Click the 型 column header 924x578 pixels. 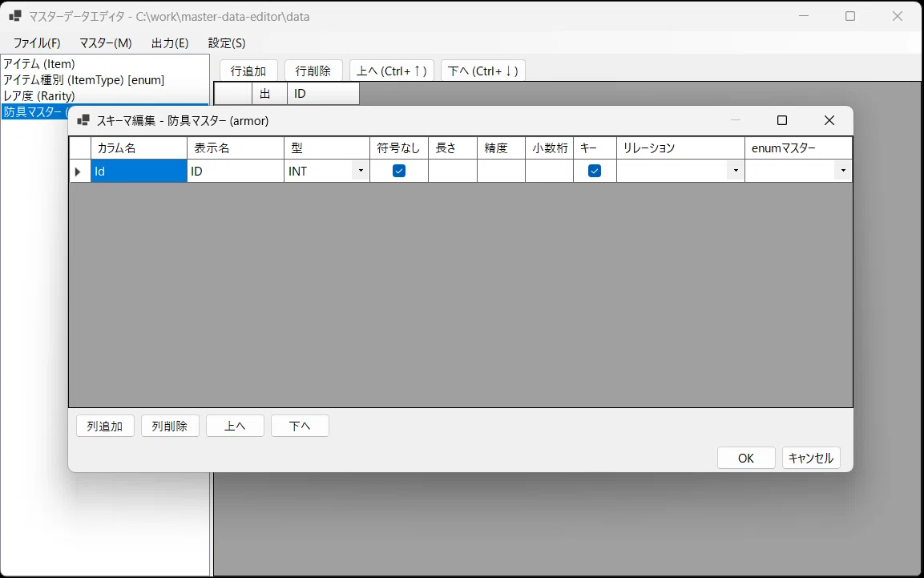(327, 148)
